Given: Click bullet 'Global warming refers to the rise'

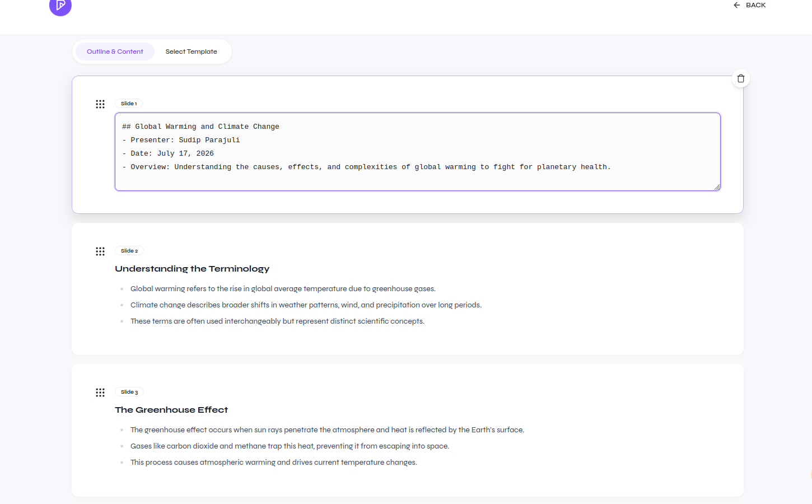Looking at the screenshot, I should (x=283, y=289).
